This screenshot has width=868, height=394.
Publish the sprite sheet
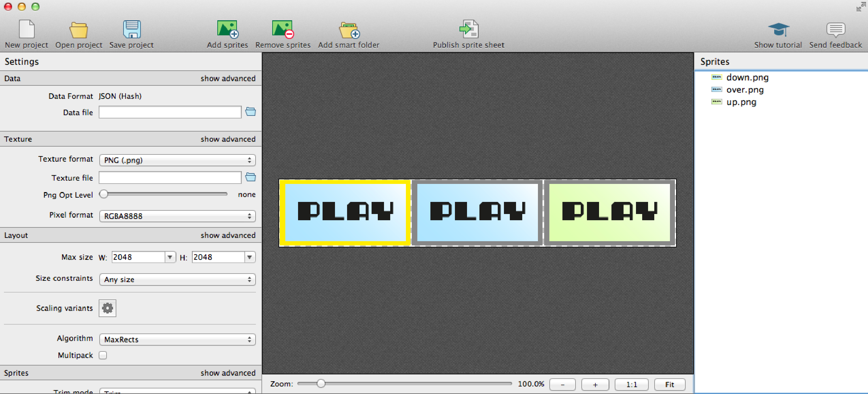click(x=468, y=29)
